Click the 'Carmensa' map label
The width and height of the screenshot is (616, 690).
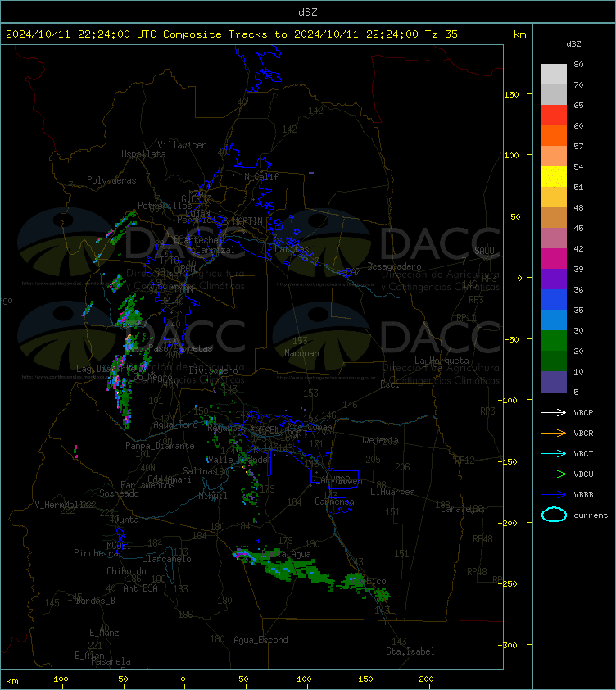click(x=334, y=502)
